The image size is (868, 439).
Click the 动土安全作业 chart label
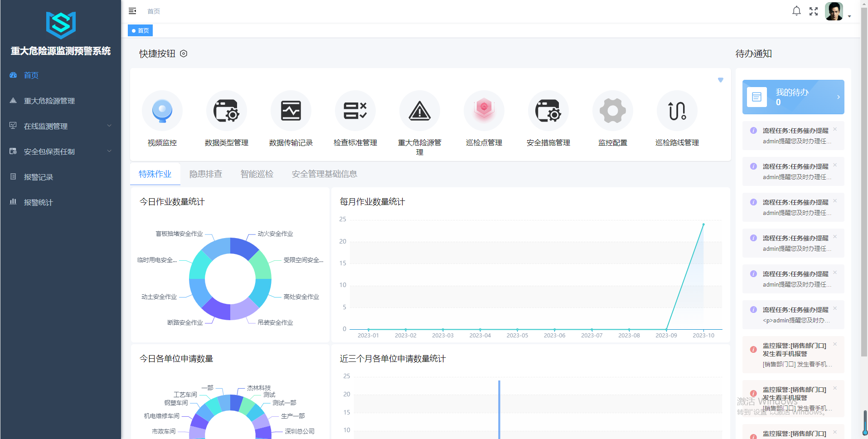pos(159,297)
